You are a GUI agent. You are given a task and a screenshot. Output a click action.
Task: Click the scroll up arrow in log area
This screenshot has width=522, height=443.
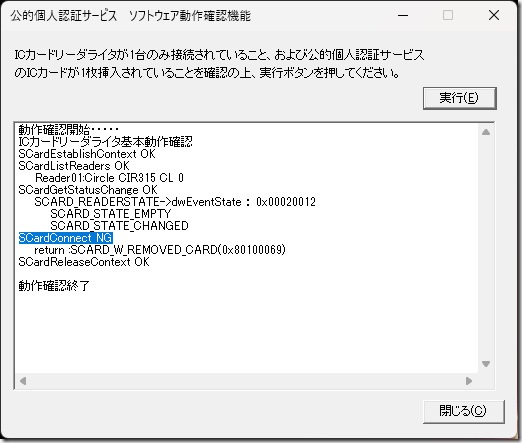[486, 132]
